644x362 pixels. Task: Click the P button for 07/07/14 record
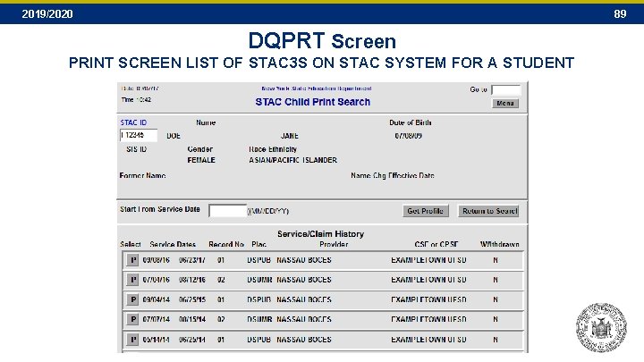(x=132, y=319)
